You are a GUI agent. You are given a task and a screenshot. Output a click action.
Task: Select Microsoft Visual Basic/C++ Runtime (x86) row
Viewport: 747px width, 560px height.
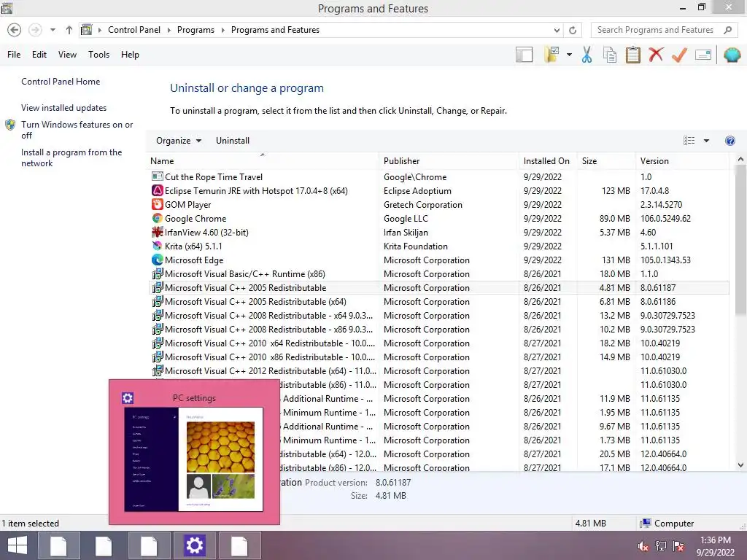point(438,274)
